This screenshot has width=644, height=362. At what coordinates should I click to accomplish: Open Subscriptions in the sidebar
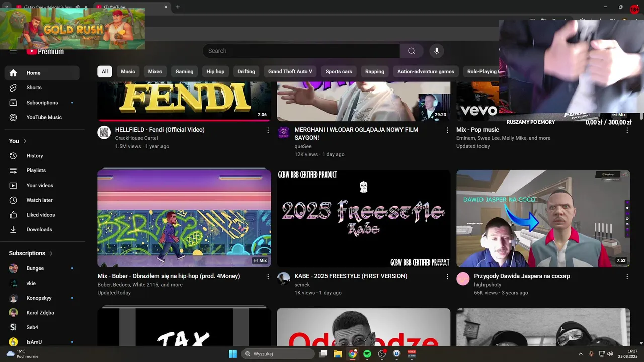tap(42, 103)
